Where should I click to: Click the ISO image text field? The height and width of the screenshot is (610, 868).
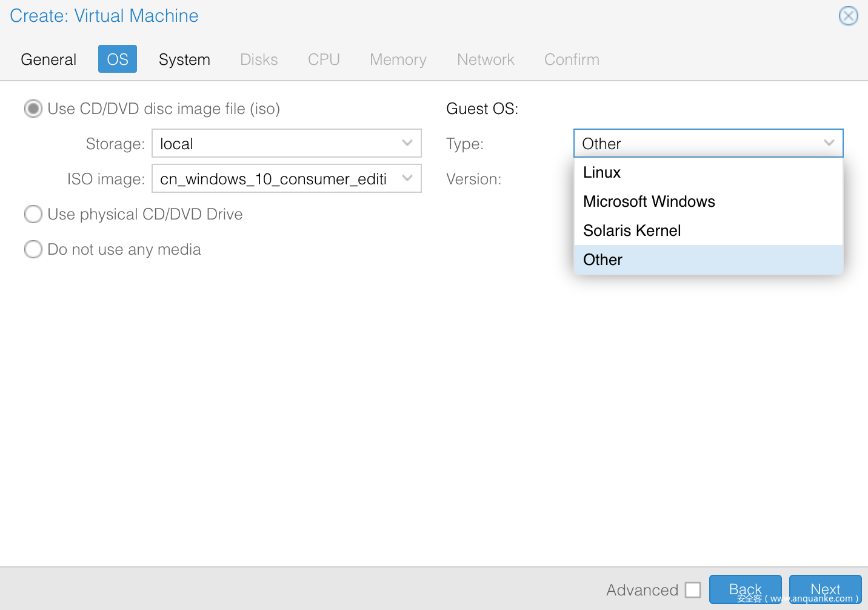tap(273, 179)
